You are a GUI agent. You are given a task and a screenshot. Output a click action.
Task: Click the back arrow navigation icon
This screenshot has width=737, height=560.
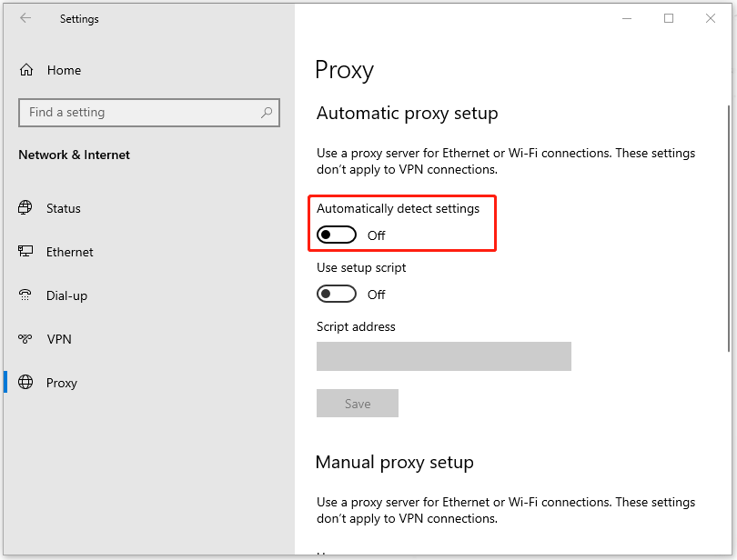tap(25, 17)
